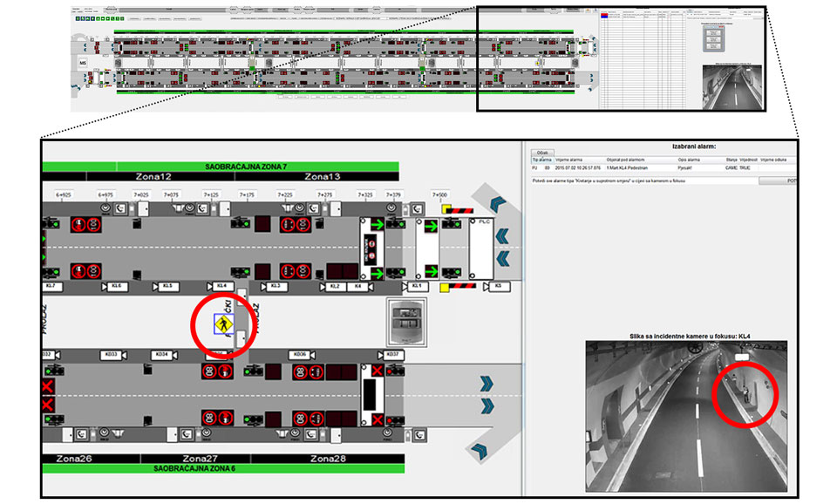Select camera KD33 in the lower tube
This screenshot has height=504, width=837.
tap(113, 355)
